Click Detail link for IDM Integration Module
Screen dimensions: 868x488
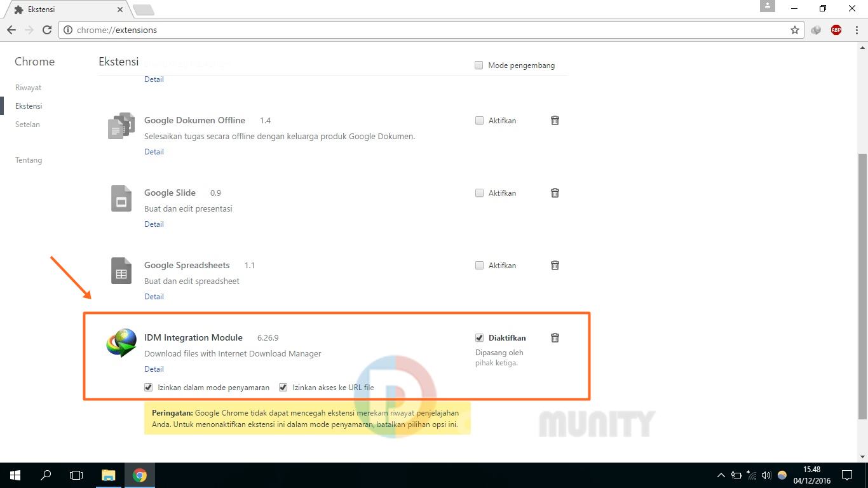(154, 369)
